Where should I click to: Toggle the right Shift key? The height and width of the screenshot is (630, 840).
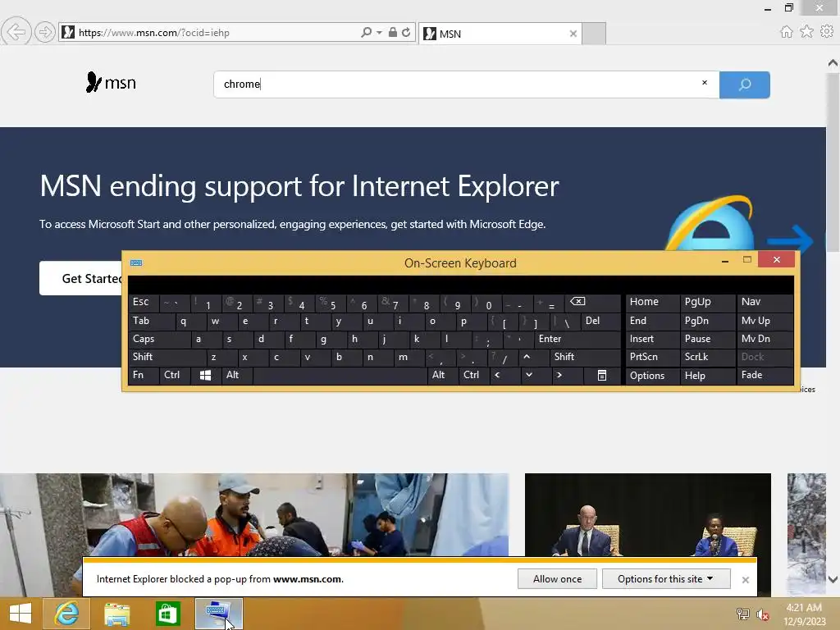[585, 357]
